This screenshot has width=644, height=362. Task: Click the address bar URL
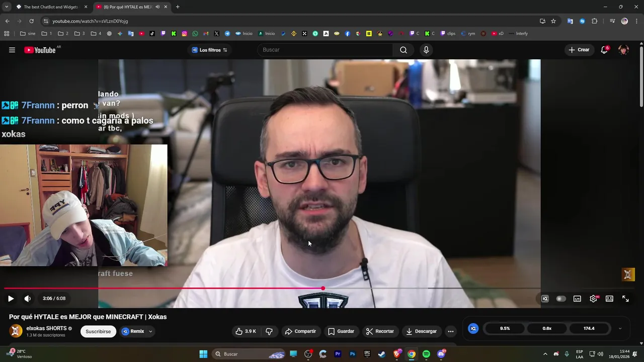click(x=90, y=21)
